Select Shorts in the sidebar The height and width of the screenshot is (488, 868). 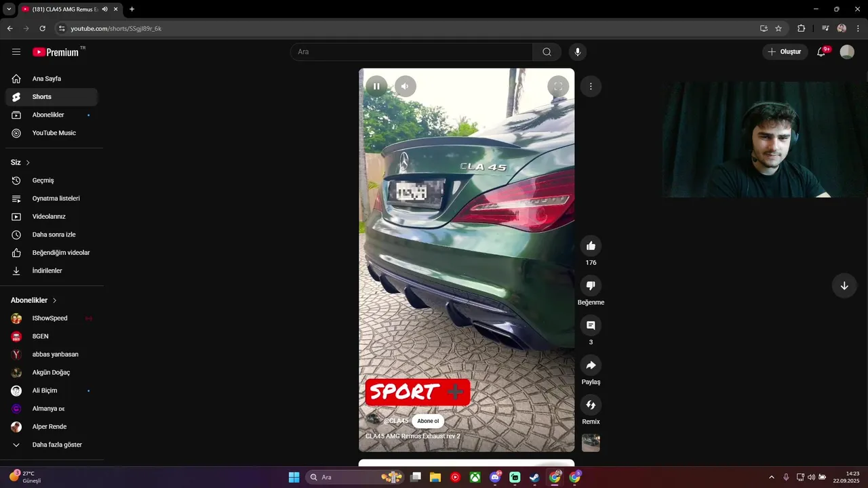click(52, 97)
